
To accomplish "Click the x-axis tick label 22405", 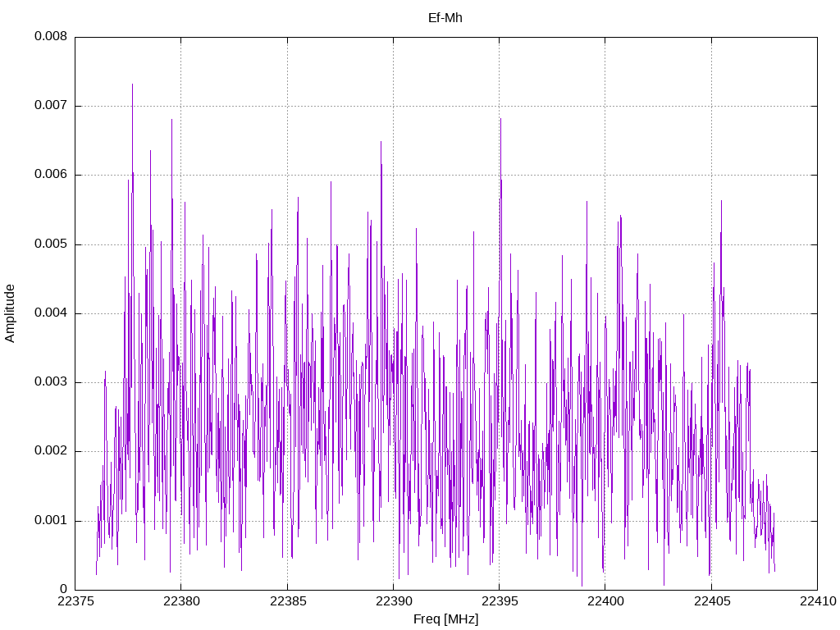I will point(711,601).
